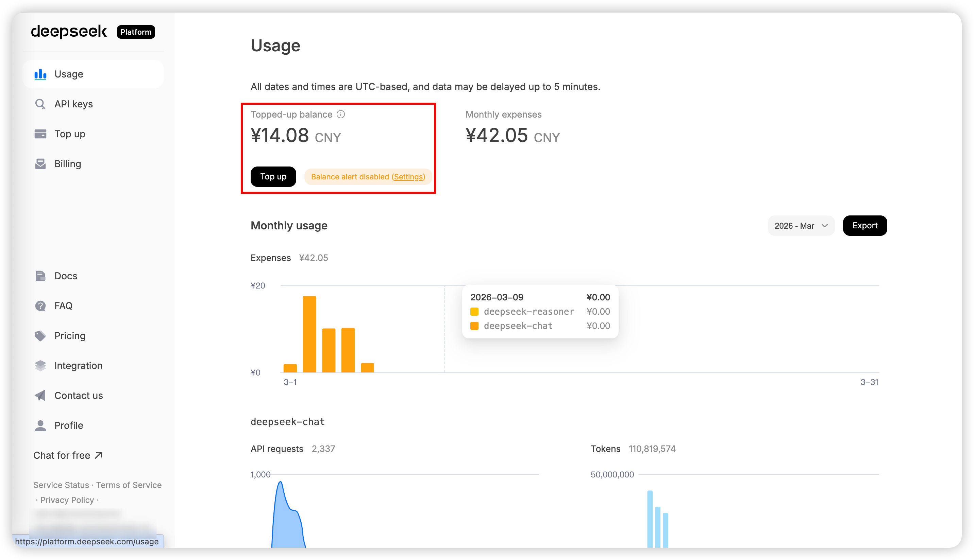Image resolution: width=974 pixels, height=560 pixels.
Task: Click the Billing receipt icon in sidebar
Action: point(40,164)
